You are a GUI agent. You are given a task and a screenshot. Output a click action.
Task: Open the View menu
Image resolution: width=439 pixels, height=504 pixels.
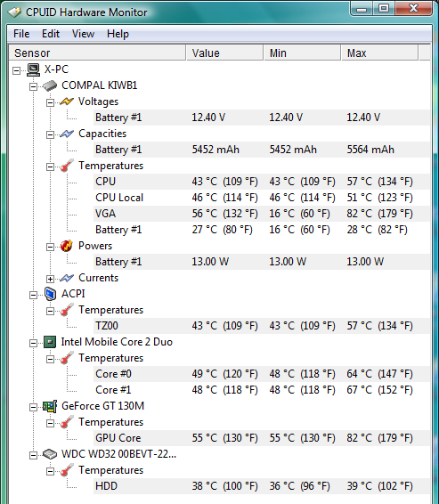(83, 34)
